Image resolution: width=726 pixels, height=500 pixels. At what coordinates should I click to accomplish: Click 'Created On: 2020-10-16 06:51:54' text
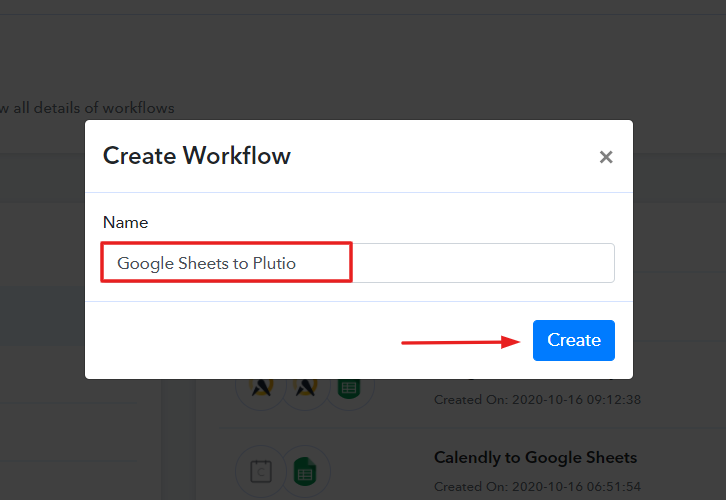pyautogui.click(x=537, y=487)
